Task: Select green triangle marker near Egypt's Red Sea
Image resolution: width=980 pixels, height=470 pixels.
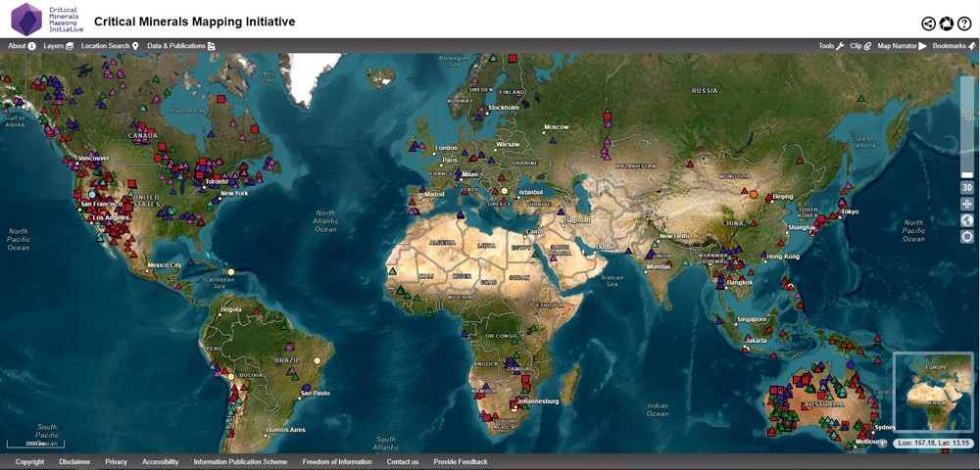Action: (x=535, y=255)
